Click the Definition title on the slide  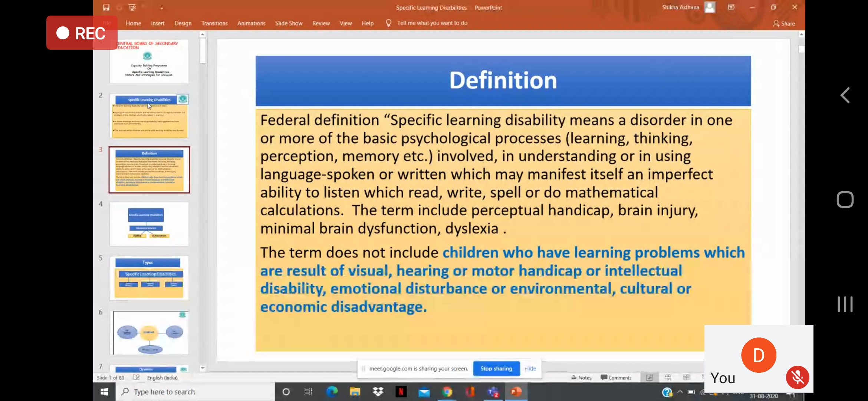(503, 80)
